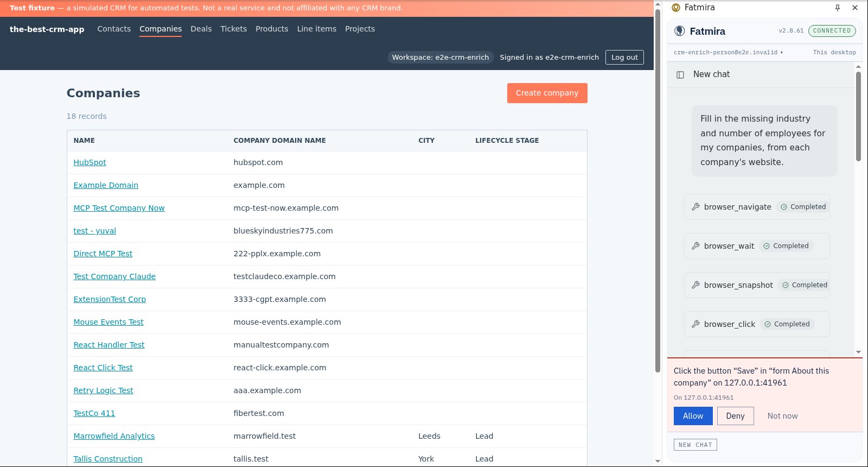Screen dimensions: 868x467
Task: Go to the Tickets tab
Action: point(233,29)
